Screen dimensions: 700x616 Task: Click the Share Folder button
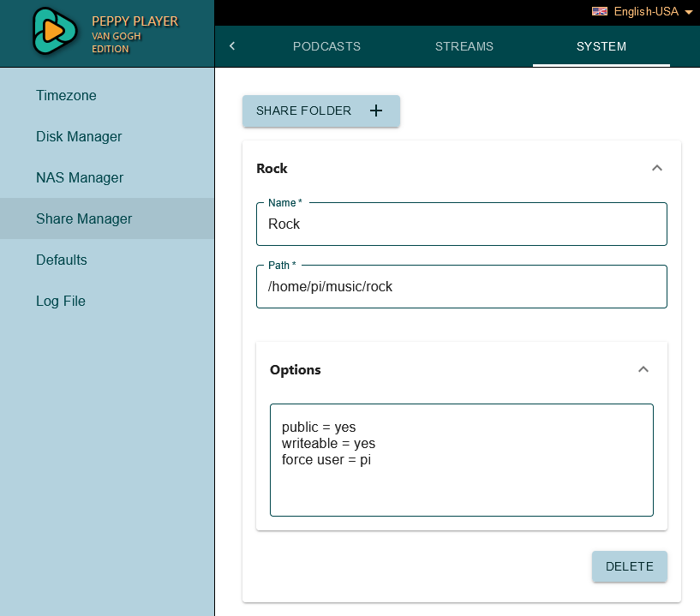pos(321,111)
